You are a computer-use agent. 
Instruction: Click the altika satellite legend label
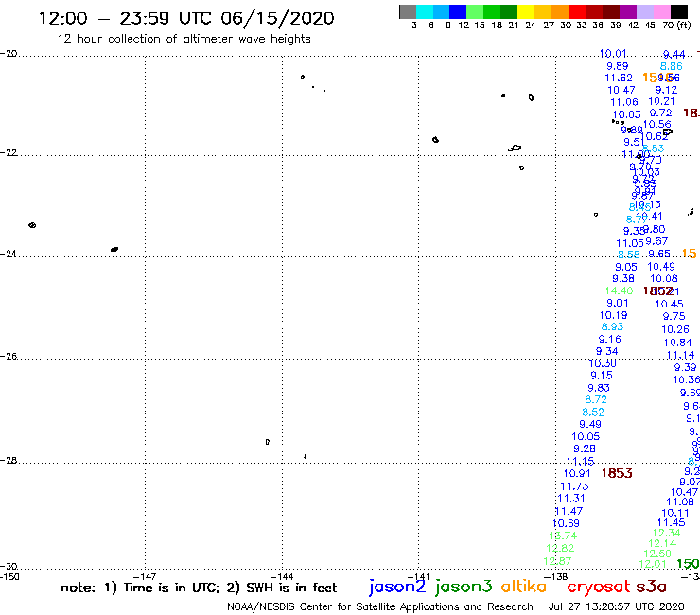524,586
